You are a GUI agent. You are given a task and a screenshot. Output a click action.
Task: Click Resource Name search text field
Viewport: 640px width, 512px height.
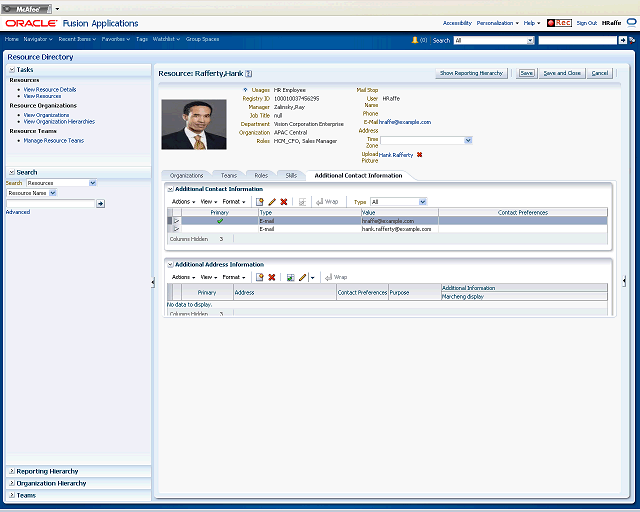(51, 203)
